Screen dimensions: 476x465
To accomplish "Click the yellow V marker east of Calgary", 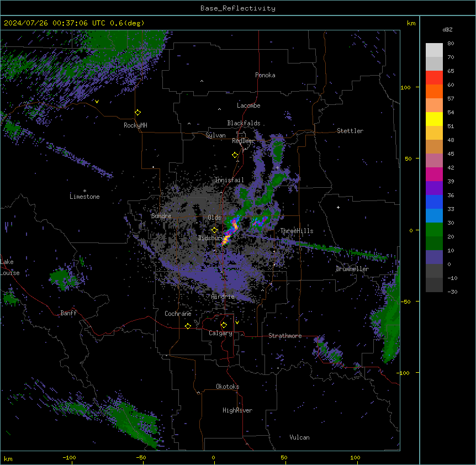I will [237, 323].
